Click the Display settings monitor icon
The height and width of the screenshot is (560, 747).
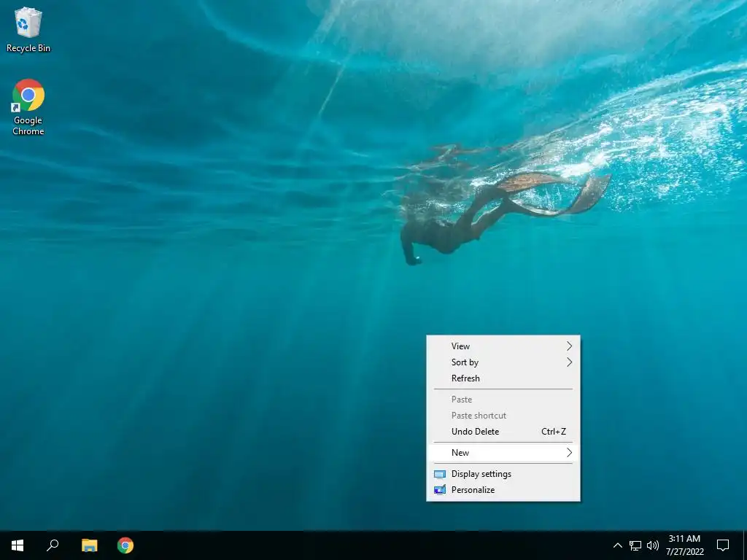440,474
